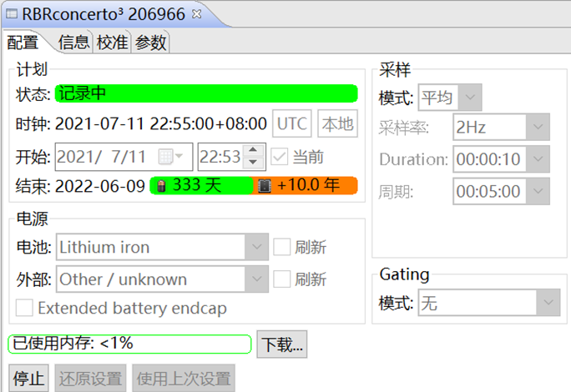
Task: Click the start time field 22:53
Action: tap(220, 157)
